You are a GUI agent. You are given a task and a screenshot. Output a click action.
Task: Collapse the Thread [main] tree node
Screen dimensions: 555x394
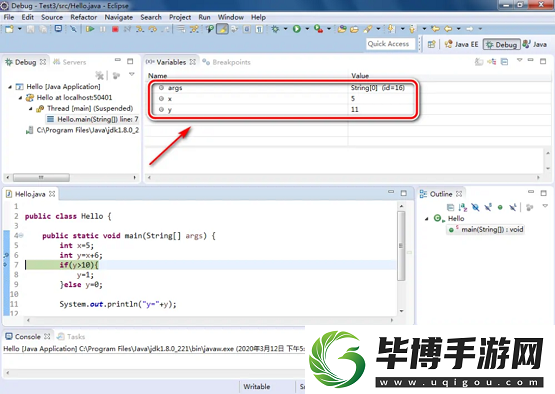[30, 109]
